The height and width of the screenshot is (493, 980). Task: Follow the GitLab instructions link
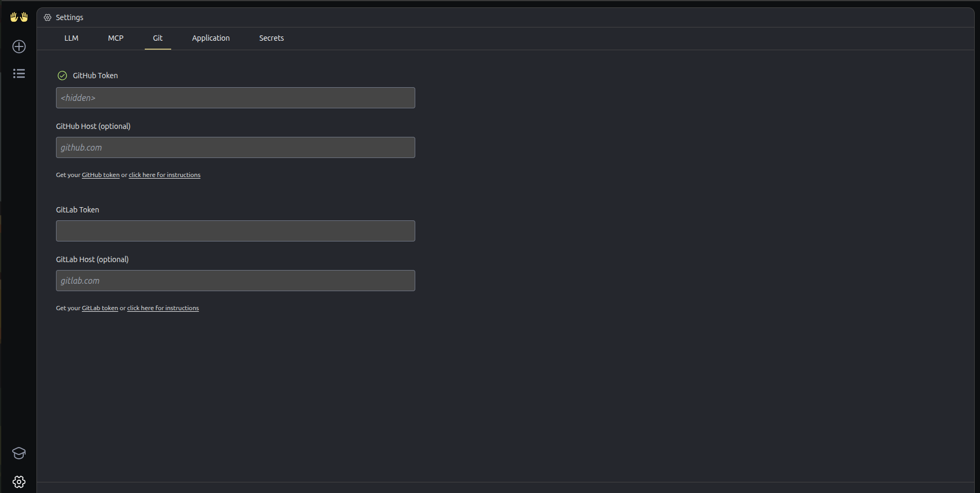[163, 308]
